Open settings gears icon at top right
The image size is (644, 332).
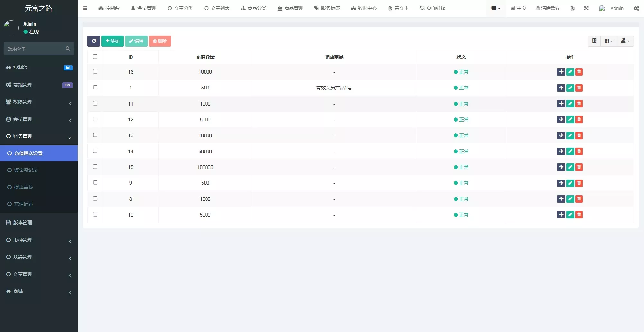pos(636,8)
